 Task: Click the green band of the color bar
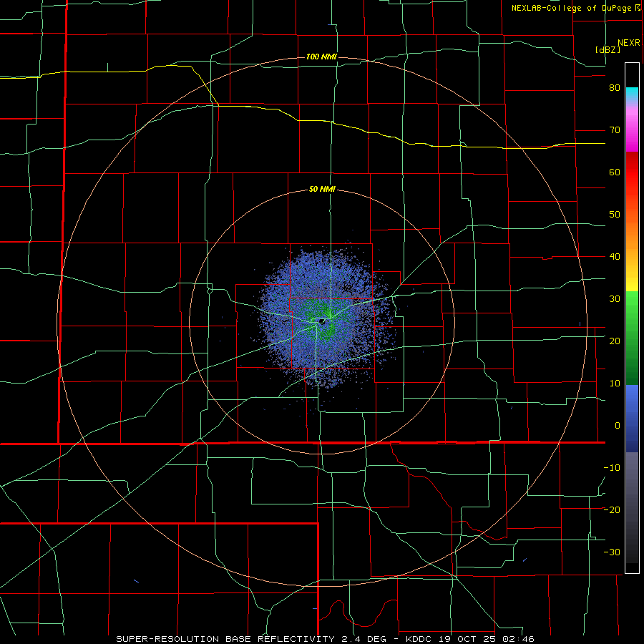tap(632, 337)
